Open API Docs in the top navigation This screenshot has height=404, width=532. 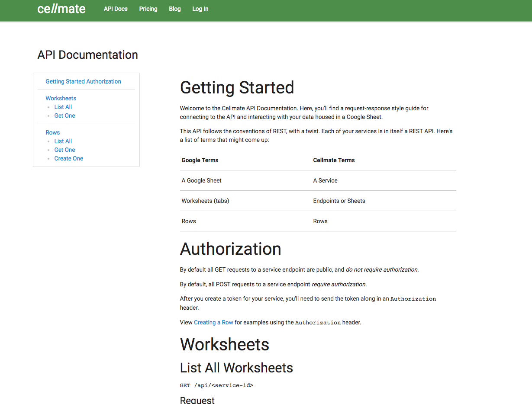click(x=116, y=9)
